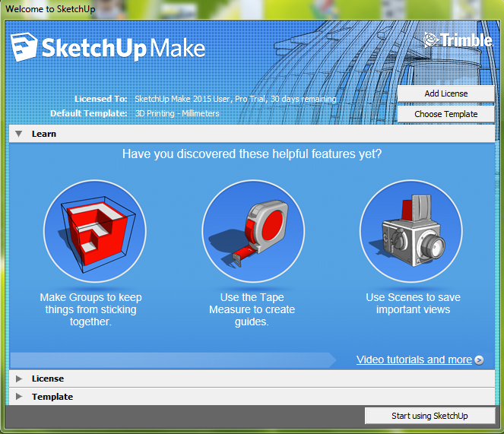Click the 'Welcome to SketchUp' window title

[x=50, y=9]
